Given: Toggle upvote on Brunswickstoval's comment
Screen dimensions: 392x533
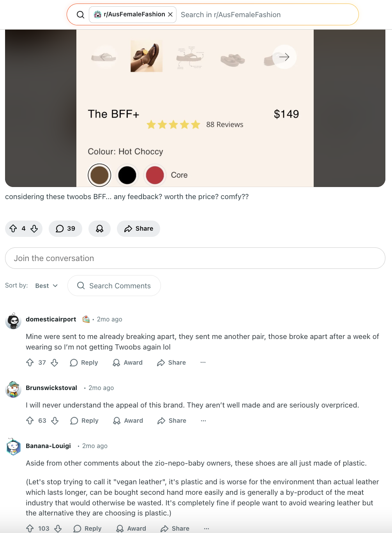Looking at the screenshot, I should click(30, 421).
